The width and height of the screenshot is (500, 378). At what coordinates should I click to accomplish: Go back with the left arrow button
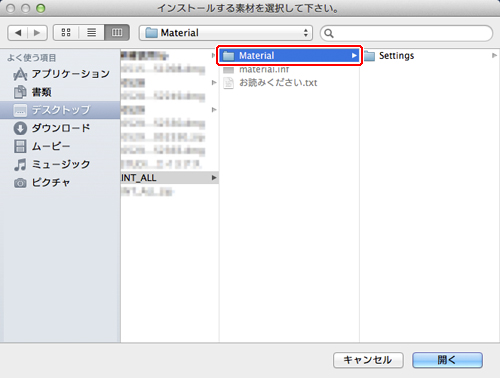coord(18,33)
